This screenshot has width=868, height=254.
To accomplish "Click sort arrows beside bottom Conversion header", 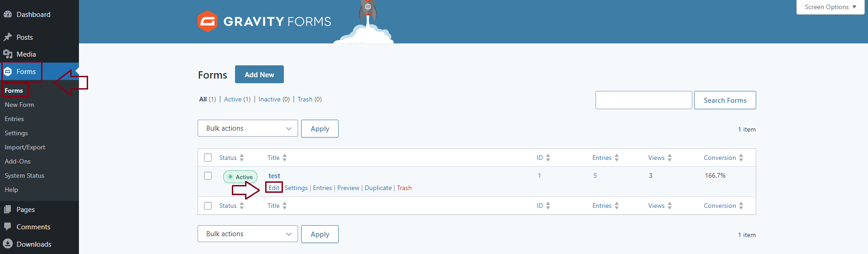I will [x=741, y=206].
